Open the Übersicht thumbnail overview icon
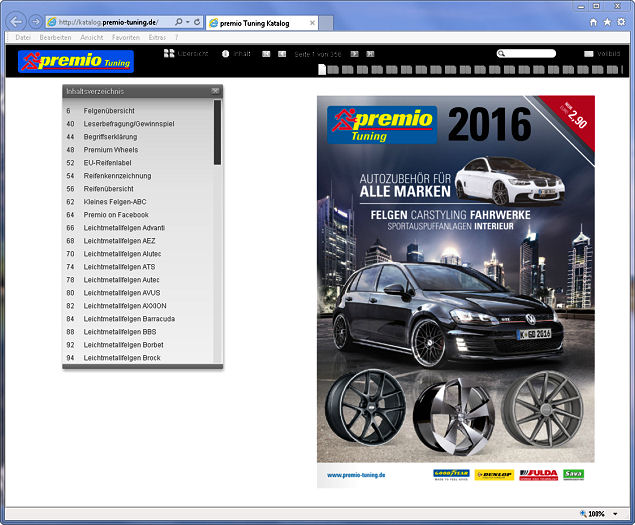The width and height of the screenshot is (635, 525). point(169,53)
